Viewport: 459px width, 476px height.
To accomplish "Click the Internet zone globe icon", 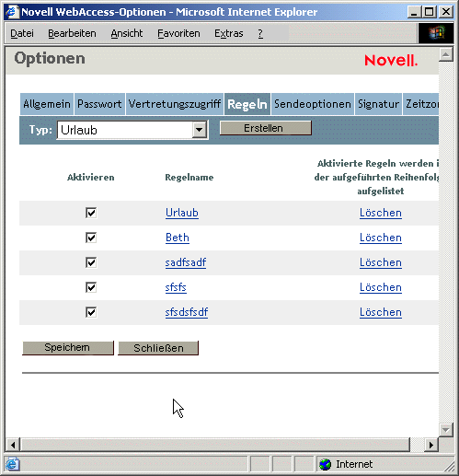I will [325, 464].
